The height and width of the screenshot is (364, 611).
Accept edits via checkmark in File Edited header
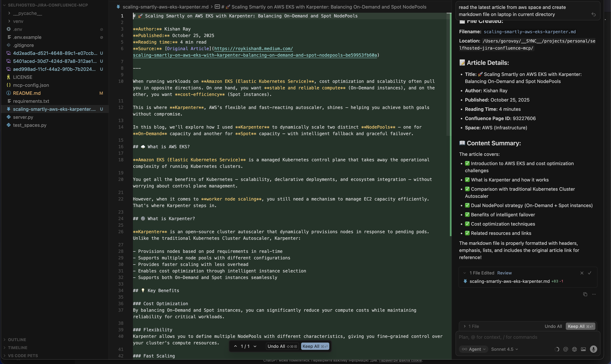click(590, 273)
